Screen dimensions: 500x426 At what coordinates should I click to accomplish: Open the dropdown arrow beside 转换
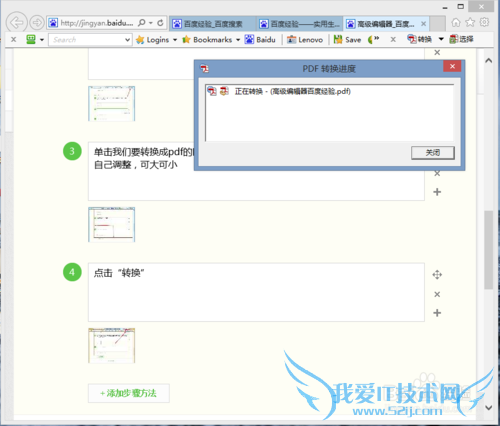[441, 39]
